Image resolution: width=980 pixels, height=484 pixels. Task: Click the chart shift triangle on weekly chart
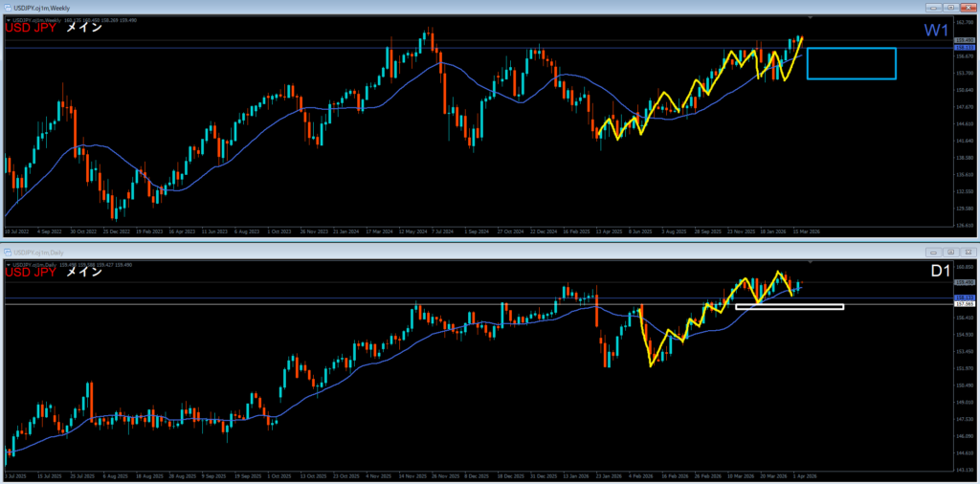pyautogui.click(x=812, y=18)
